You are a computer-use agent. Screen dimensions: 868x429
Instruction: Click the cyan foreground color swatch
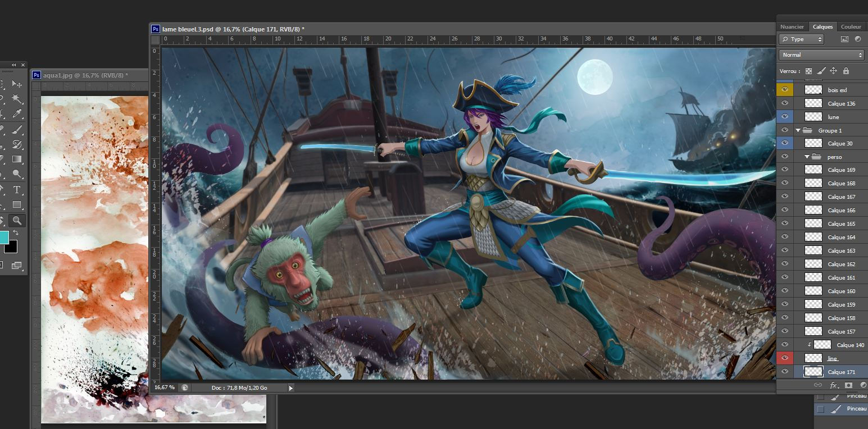click(3, 238)
